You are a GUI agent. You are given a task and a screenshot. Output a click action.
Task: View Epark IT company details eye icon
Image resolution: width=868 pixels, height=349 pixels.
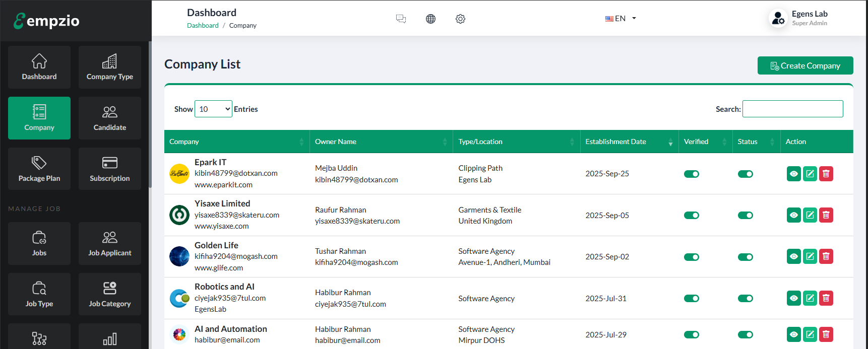click(x=793, y=174)
